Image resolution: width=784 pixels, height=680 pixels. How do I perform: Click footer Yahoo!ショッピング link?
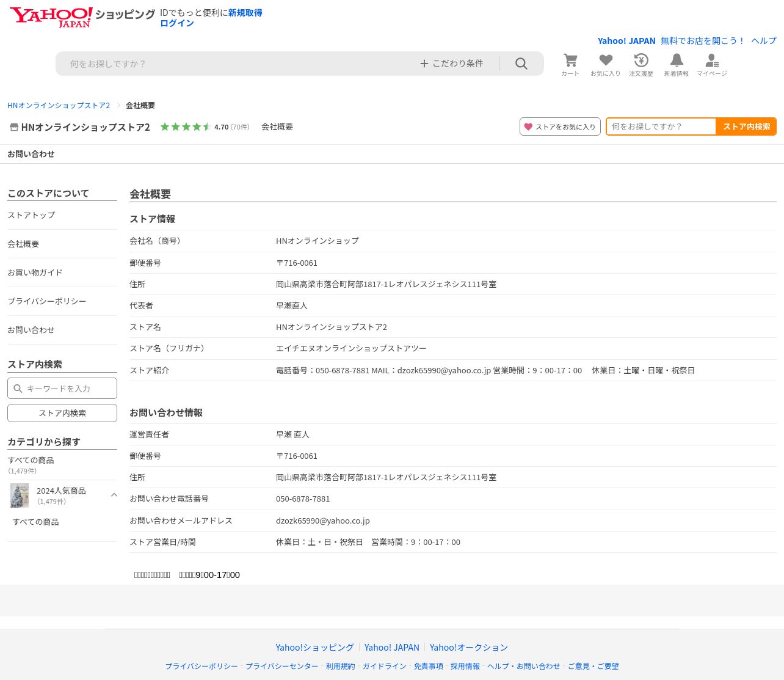(314, 648)
